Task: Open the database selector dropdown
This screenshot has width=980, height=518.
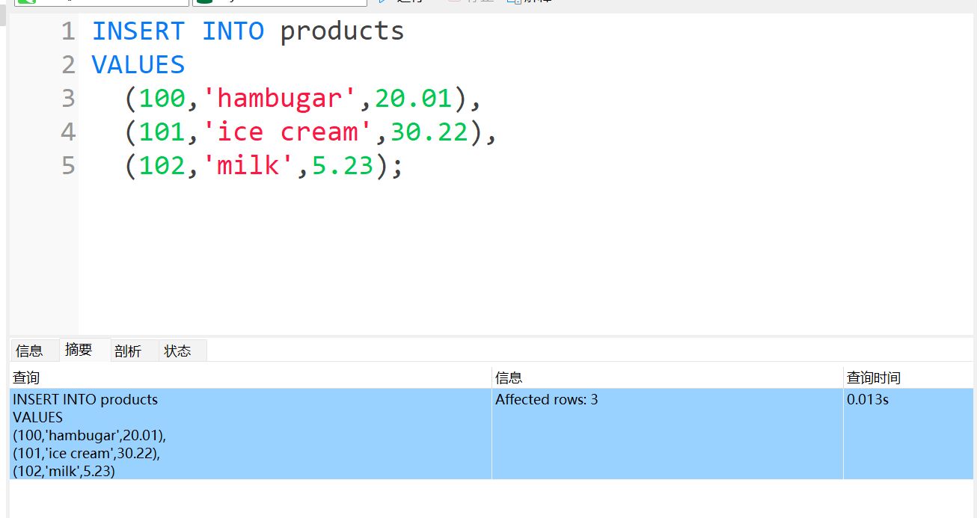Action: tap(279, 2)
